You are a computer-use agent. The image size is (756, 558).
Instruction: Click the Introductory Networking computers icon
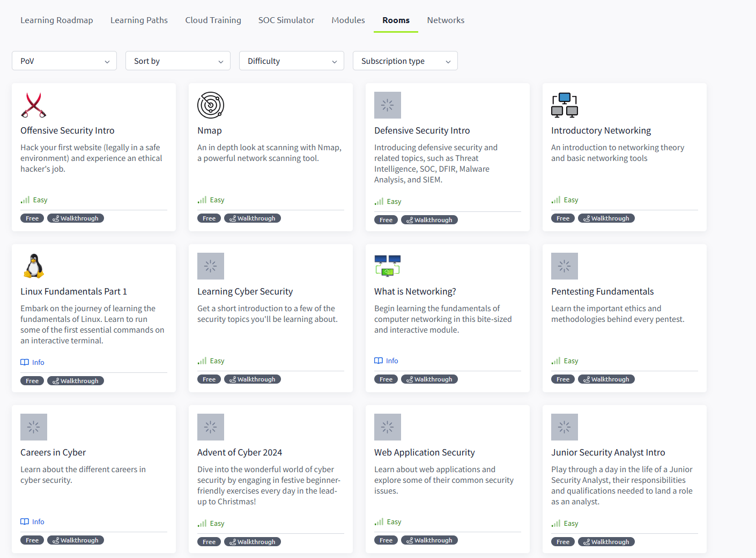point(564,105)
